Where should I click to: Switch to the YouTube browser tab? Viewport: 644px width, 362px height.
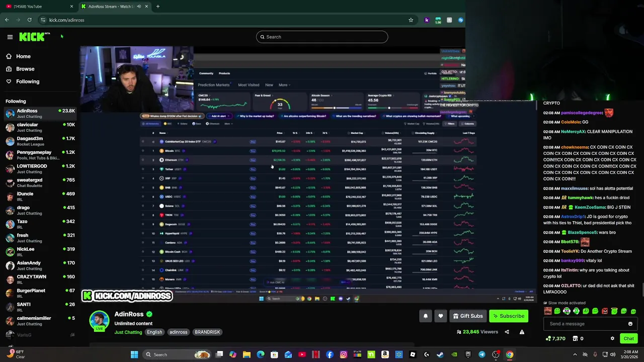click(39, 7)
